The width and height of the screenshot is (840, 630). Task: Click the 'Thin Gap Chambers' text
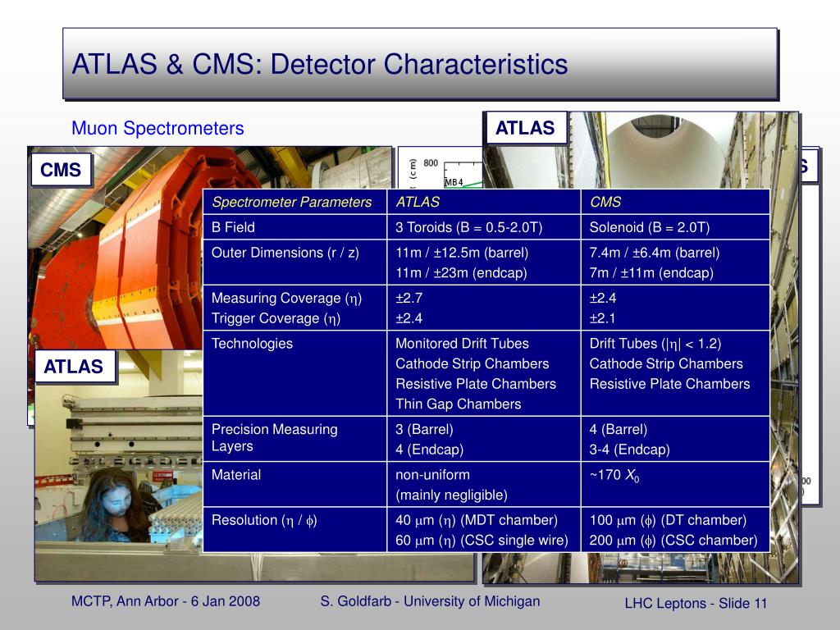coord(458,404)
